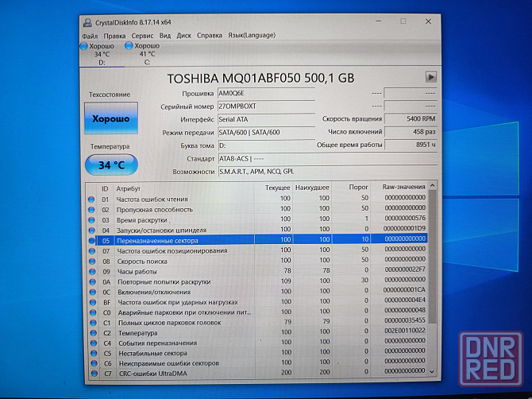Screen dimensions: 532x399
Task: Click status dot for Нестабильные сектора
Action: 94,353
